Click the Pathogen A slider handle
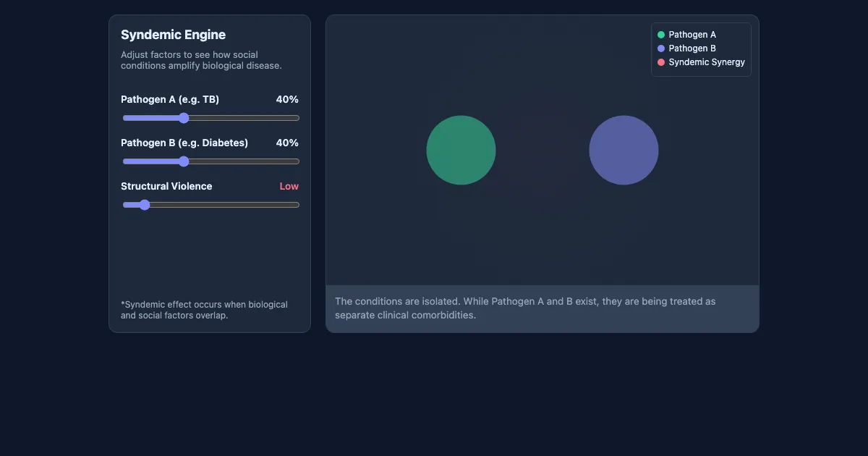This screenshot has height=456, width=868. coord(184,118)
